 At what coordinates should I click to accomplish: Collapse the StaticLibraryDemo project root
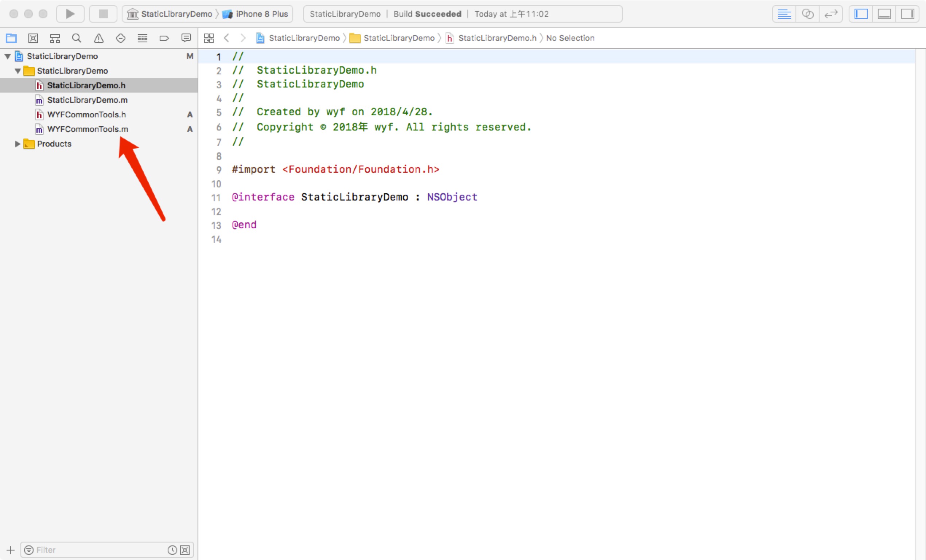click(x=8, y=57)
